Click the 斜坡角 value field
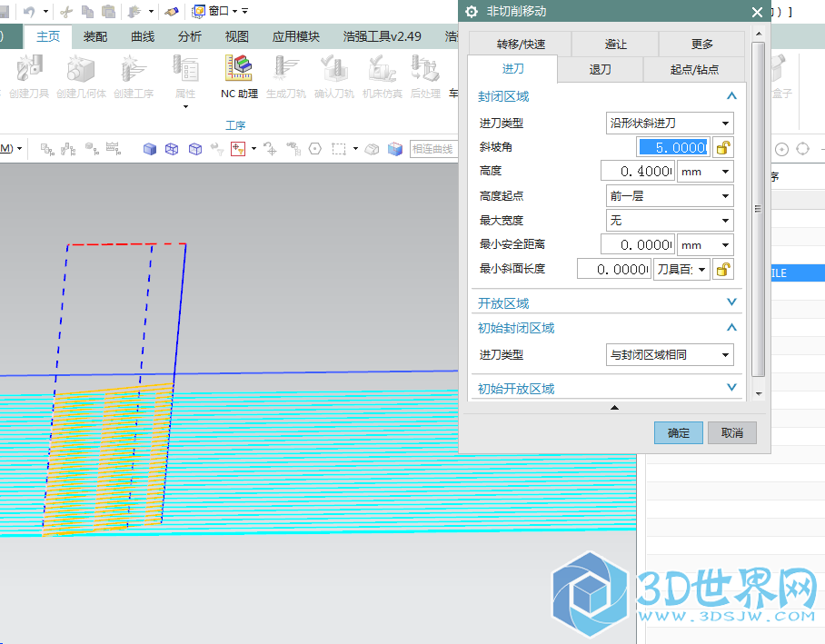825x644 pixels. 673,148
